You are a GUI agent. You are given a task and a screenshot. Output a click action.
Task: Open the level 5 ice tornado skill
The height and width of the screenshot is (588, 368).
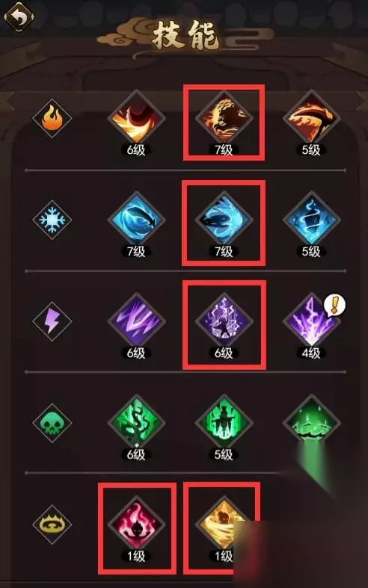pyautogui.click(x=311, y=220)
